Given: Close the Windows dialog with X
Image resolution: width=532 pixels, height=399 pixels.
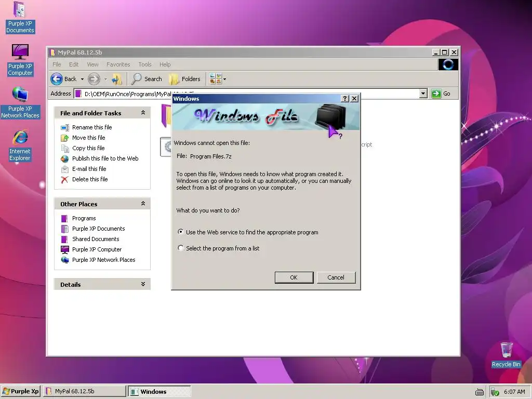Looking at the screenshot, I should pos(354,98).
